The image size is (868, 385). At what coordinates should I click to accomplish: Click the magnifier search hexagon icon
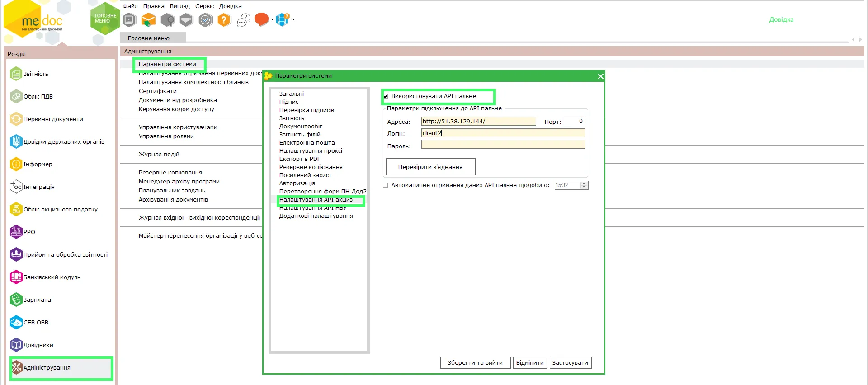point(168,20)
